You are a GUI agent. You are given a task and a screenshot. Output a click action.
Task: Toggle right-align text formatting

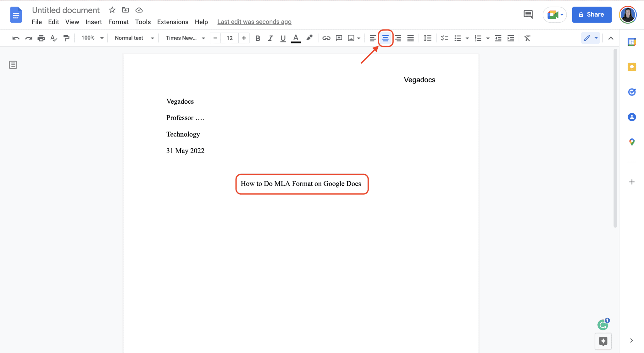(x=397, y=38)
